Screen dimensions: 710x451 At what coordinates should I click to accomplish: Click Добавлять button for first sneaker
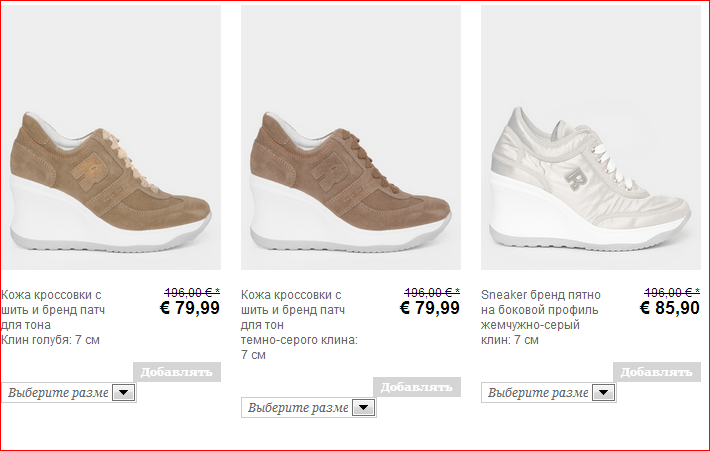(x=177, y=372)
